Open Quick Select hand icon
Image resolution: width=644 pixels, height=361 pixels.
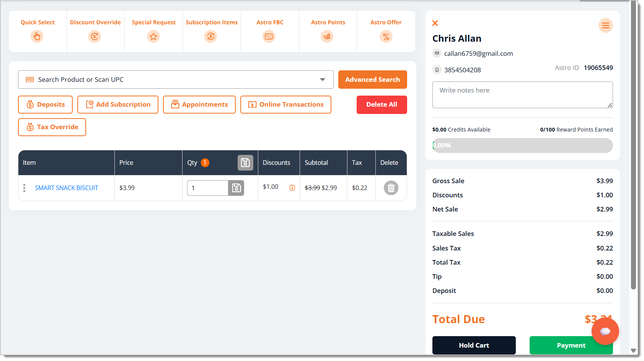37,36
